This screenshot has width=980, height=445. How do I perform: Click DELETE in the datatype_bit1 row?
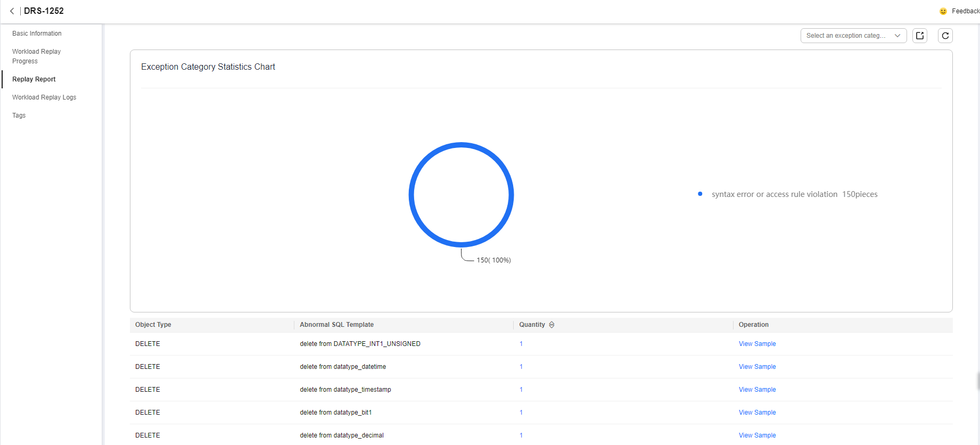[147, 413]
